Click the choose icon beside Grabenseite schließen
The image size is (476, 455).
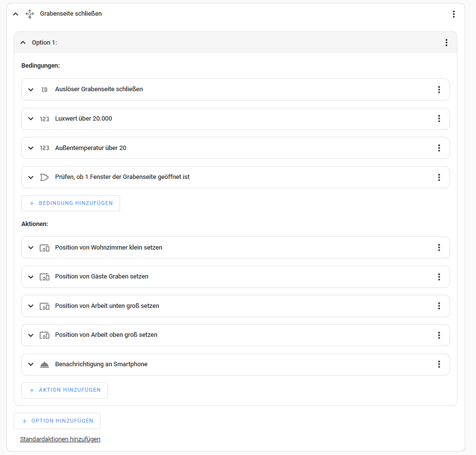(x=30, y=14)
